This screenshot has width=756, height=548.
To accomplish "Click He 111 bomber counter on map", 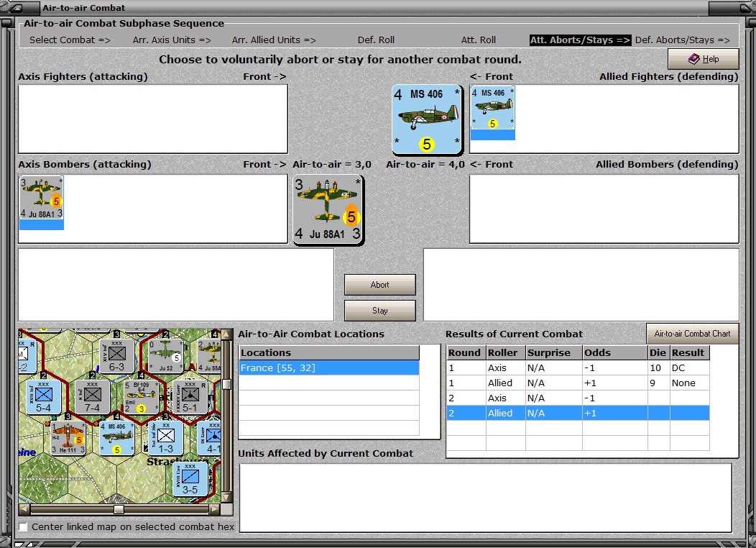I will pos(68,438).
